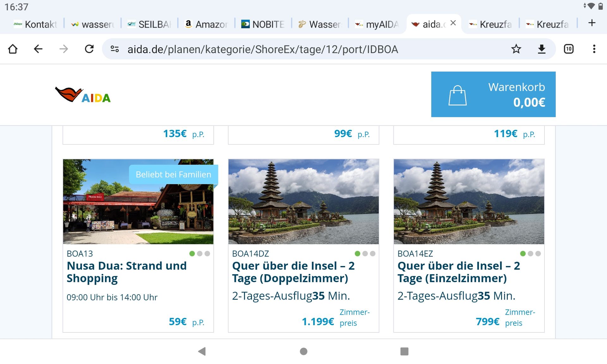607x364 pixels.
Task: Switch to the NOBITE tab
Action: (262, 24)
